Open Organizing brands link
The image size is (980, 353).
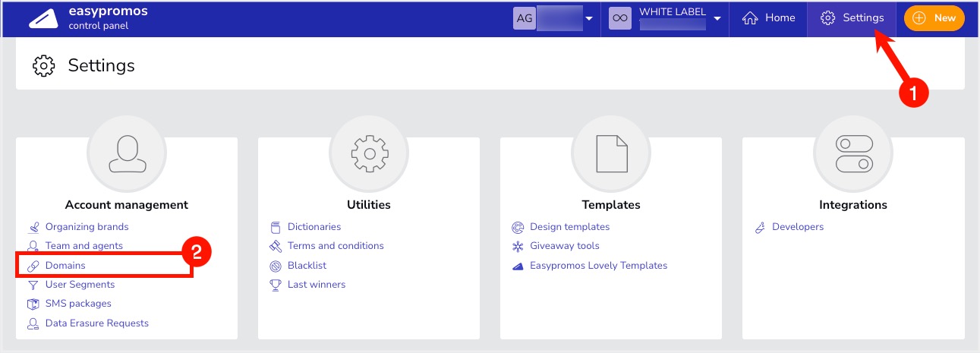(x=87, y=226)
